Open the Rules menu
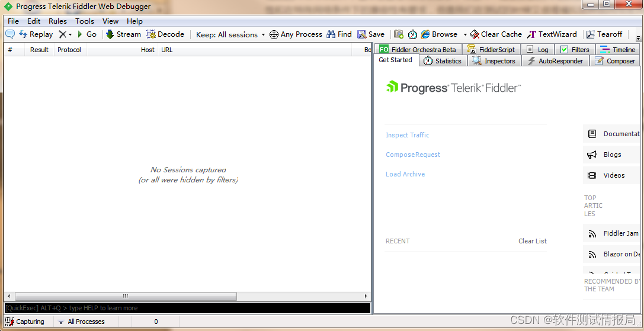644x331 pixels. coord(57,21)
